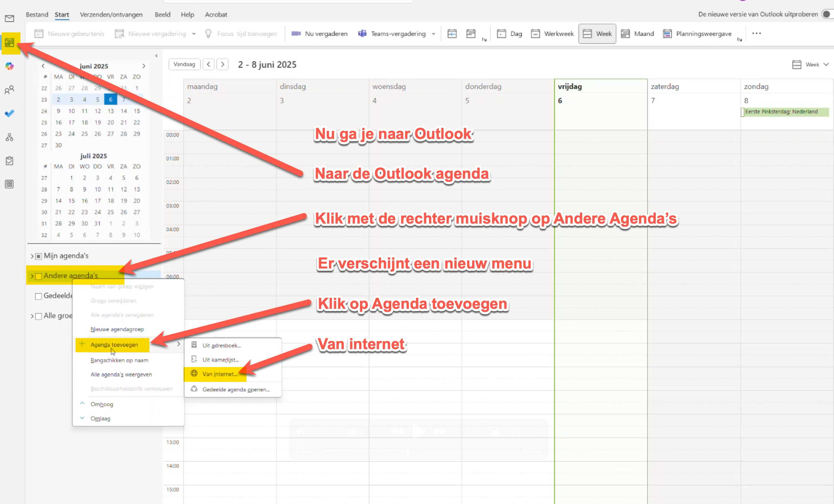The image size is (834, 504).
Task: Toggle the Mijn agenda's checkbox
Action: tap(39, 256)
